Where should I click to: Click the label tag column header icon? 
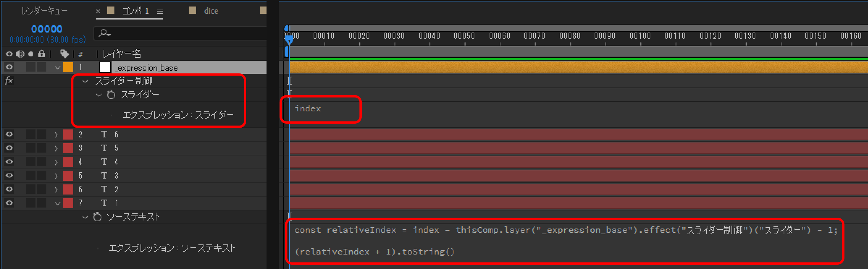pos(64,54)
